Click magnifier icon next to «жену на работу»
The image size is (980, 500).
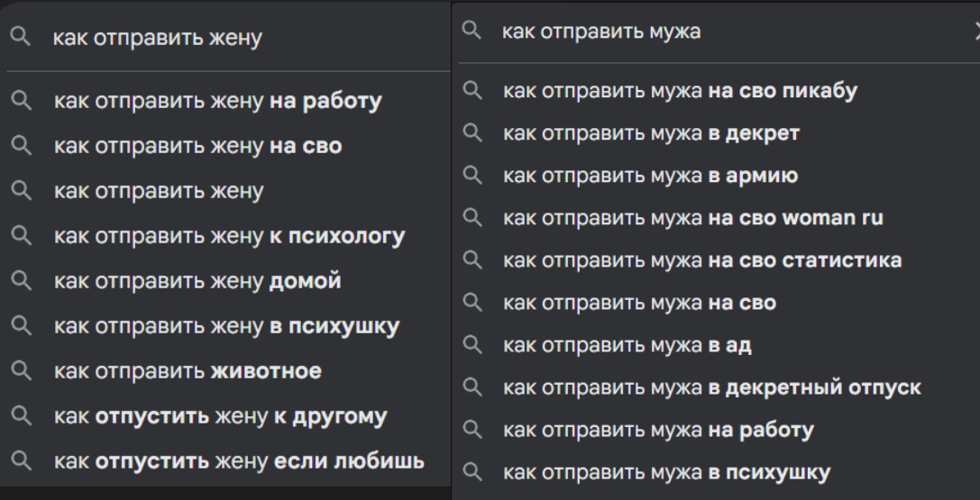coord(21,102)
